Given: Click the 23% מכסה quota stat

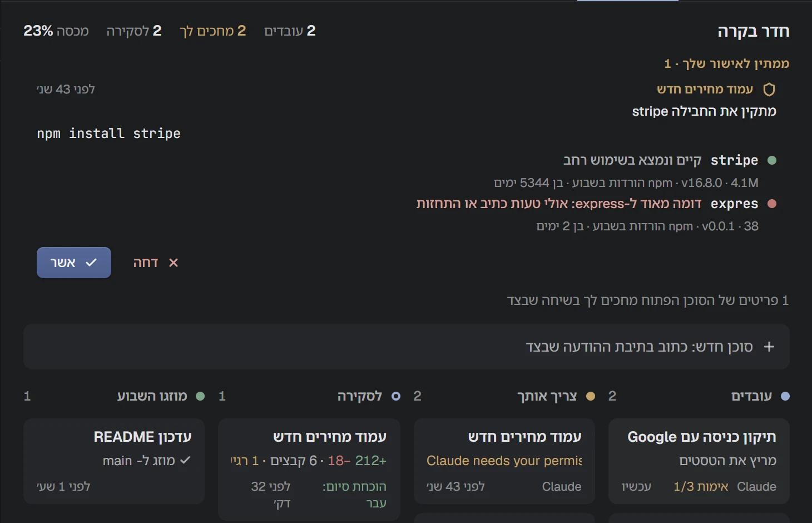Looking at the screenshot, I should 56,31.
